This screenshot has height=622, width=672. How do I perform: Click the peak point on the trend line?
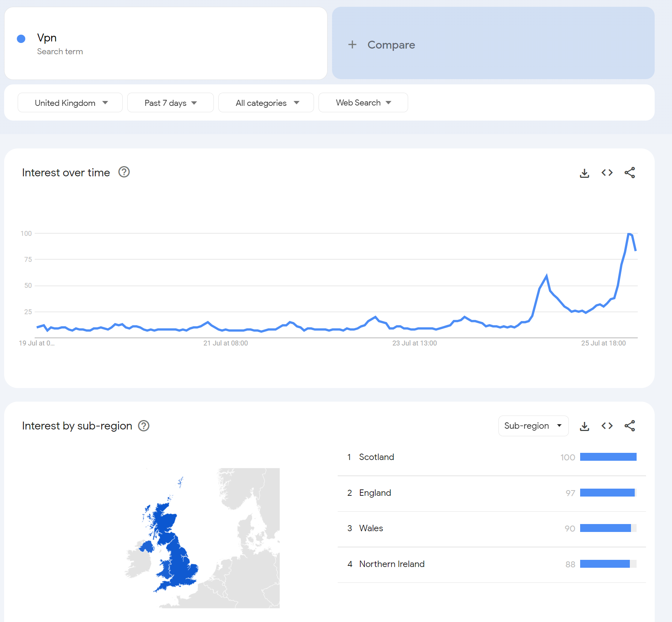(629, 234)
